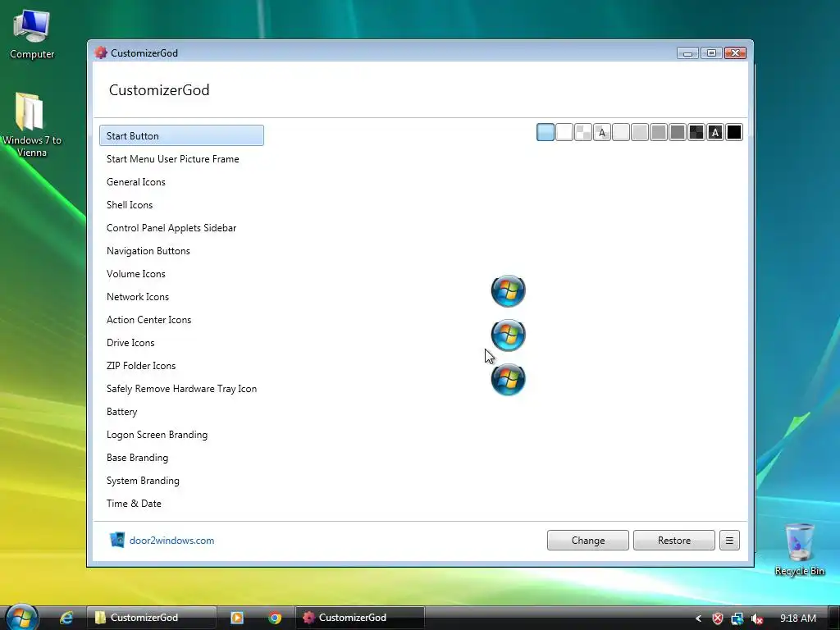The image size is (840, 630).
Task: Select Recycle Bin desktop icon
Action: coord(799,549)
